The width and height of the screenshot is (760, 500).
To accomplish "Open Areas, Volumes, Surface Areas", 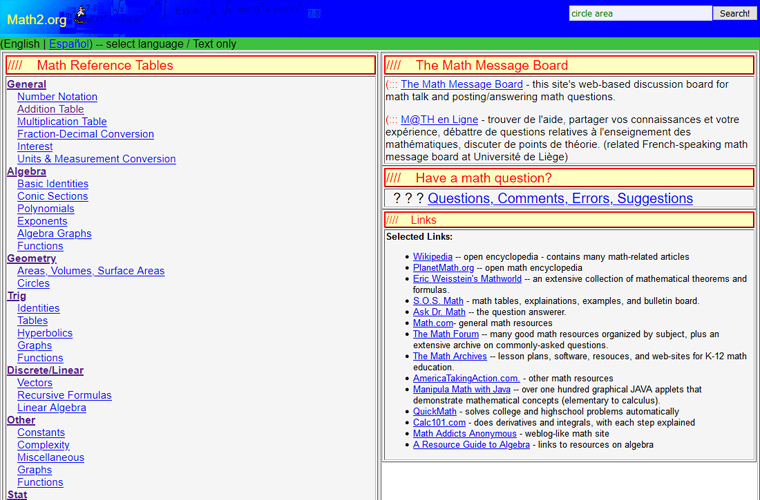I will click(x=91, y=271).
